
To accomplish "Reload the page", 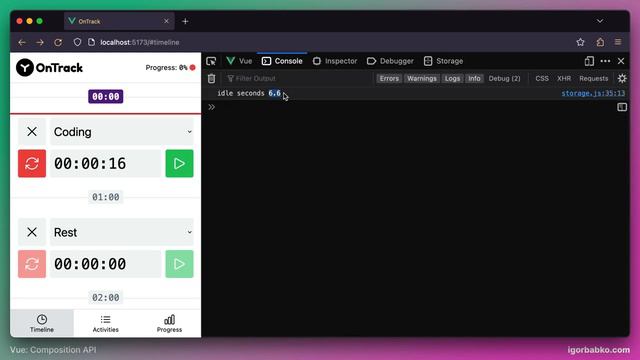I will (x=58, y=42).
